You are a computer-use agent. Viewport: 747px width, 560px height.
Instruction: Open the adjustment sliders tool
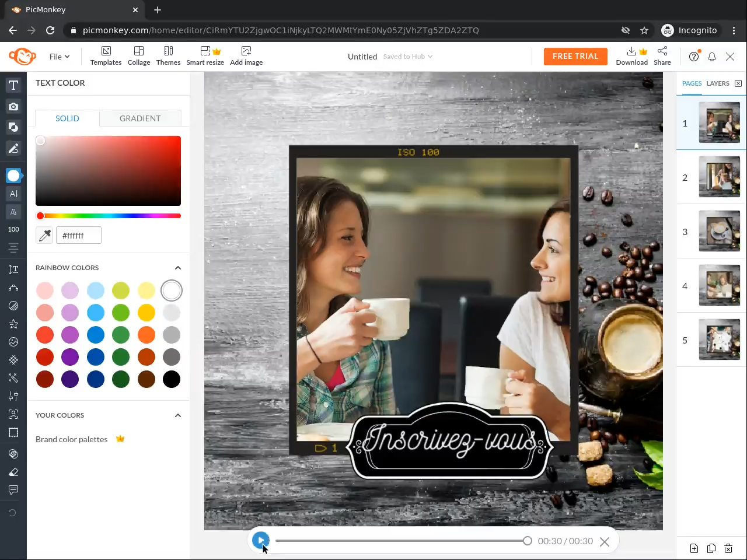pyautogui.click(x=13, y=396)
